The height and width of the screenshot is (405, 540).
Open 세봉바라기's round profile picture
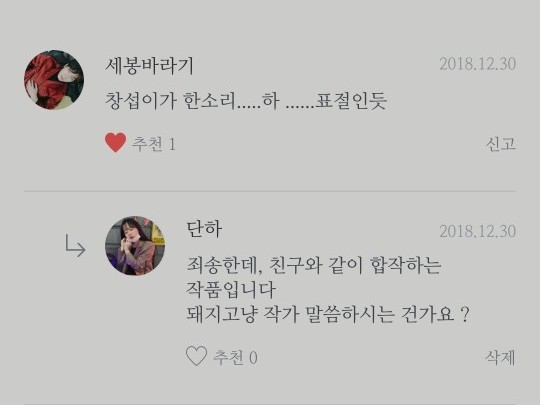[x=54, y=80]
